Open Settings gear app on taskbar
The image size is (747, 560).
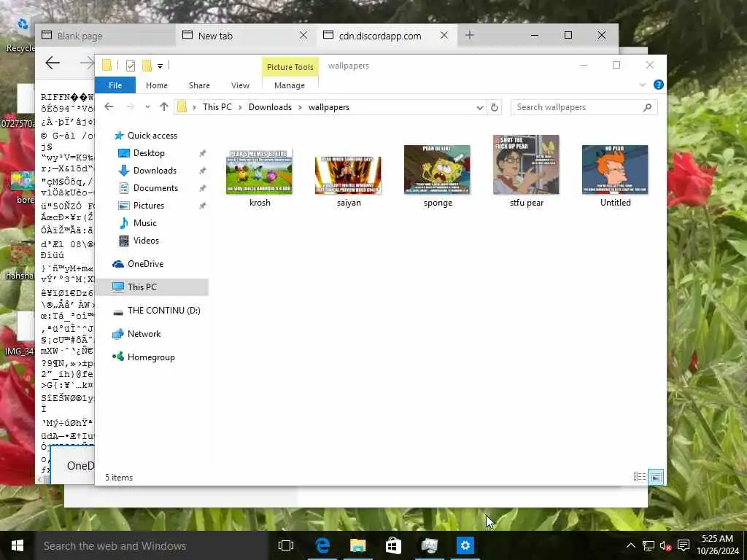click(465, 545)
